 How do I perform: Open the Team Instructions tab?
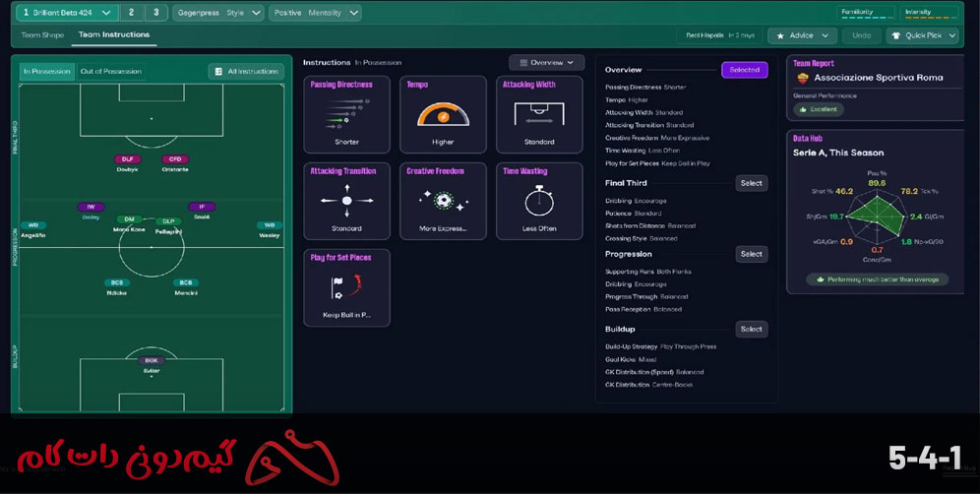114,35
